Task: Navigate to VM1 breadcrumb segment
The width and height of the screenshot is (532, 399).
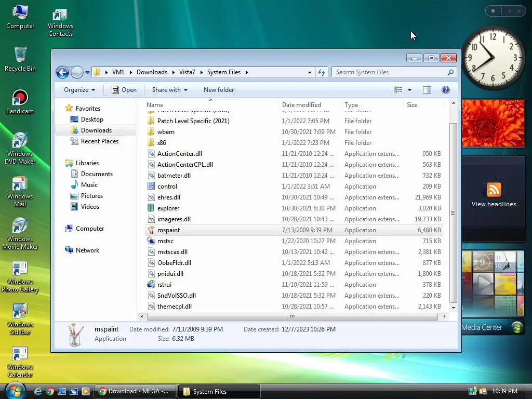Action: pos(118,72)
